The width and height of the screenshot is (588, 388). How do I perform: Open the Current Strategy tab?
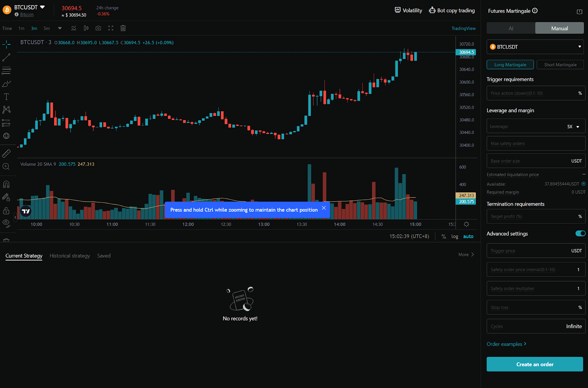tap(24, 256)
